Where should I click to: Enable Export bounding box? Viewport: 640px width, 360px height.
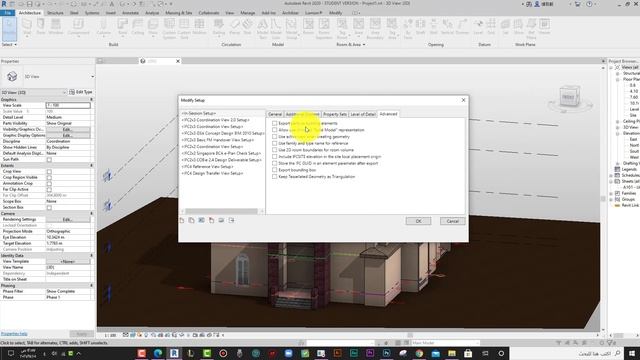coord(274,170)
